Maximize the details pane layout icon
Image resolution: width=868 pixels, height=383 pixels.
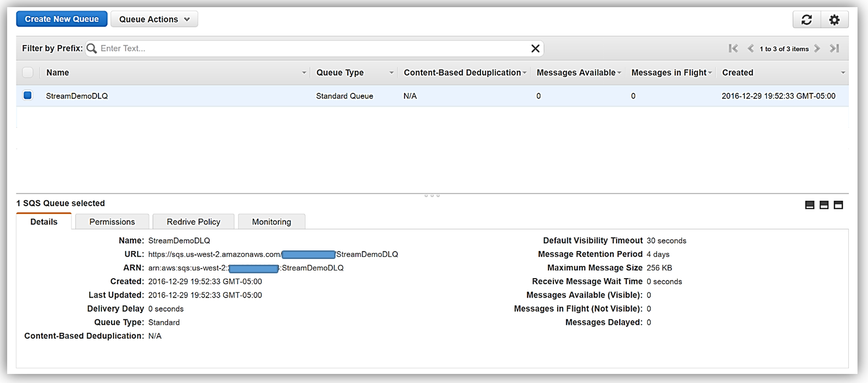(x=838, y=205)
